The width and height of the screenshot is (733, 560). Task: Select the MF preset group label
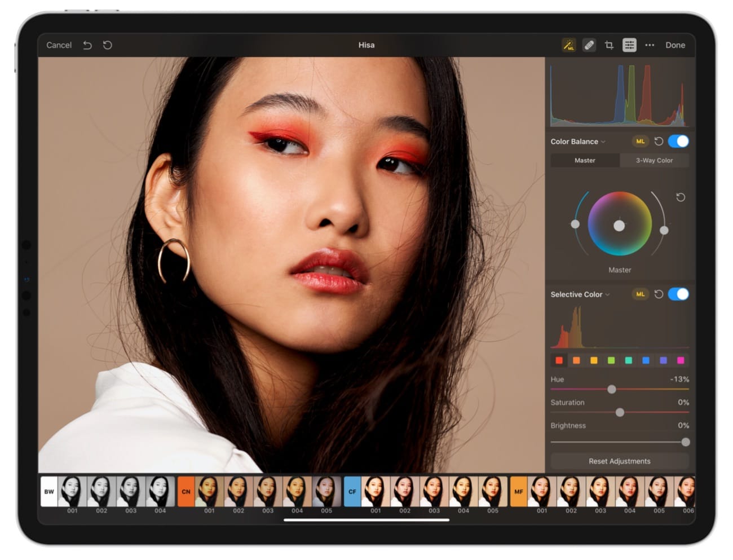click(519, 492)
